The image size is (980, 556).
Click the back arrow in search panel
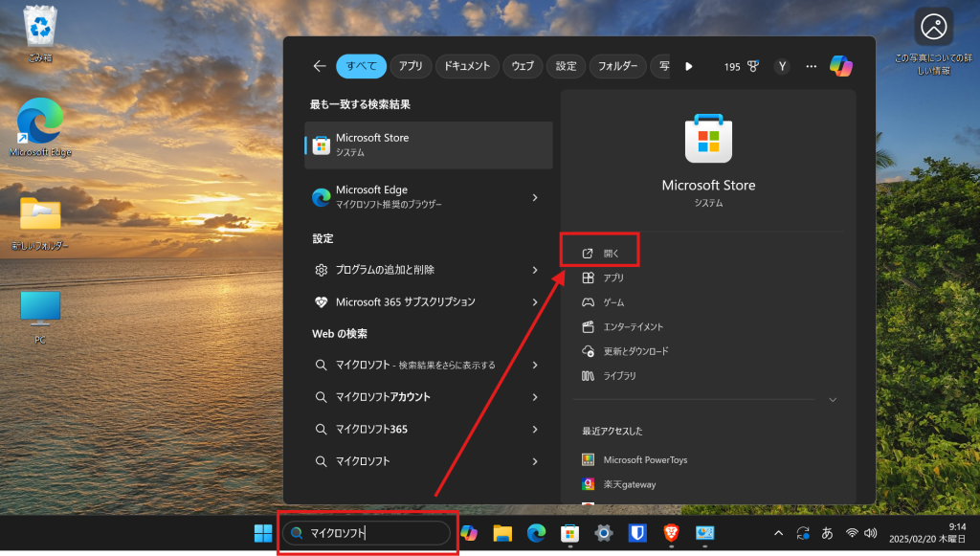click(x=320, y=66)
